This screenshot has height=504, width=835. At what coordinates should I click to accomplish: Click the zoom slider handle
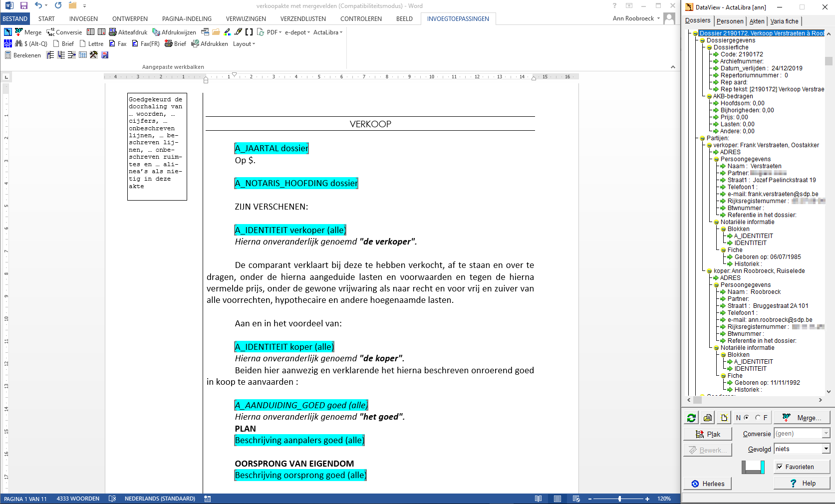pos(619,499)
